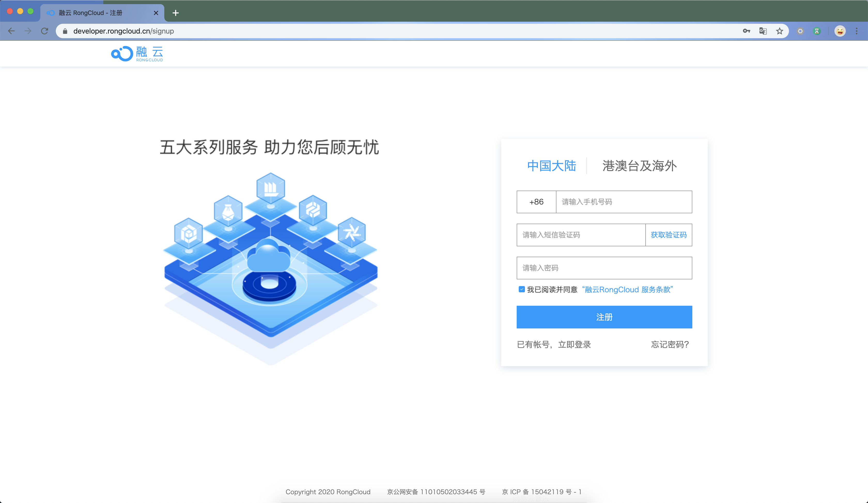Image resolution: width=868 pixels, height=503 pixels.
Task: Open a new browser tab
Action: [x=175, y=13]
